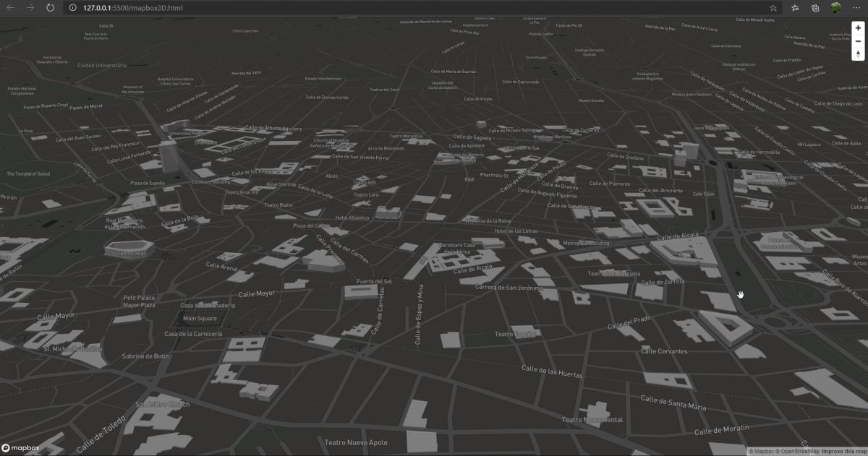The height and width of the screenshot is (456, 868).
Task: Click the Teatro Rialto label
Action: tap(279, 205)
